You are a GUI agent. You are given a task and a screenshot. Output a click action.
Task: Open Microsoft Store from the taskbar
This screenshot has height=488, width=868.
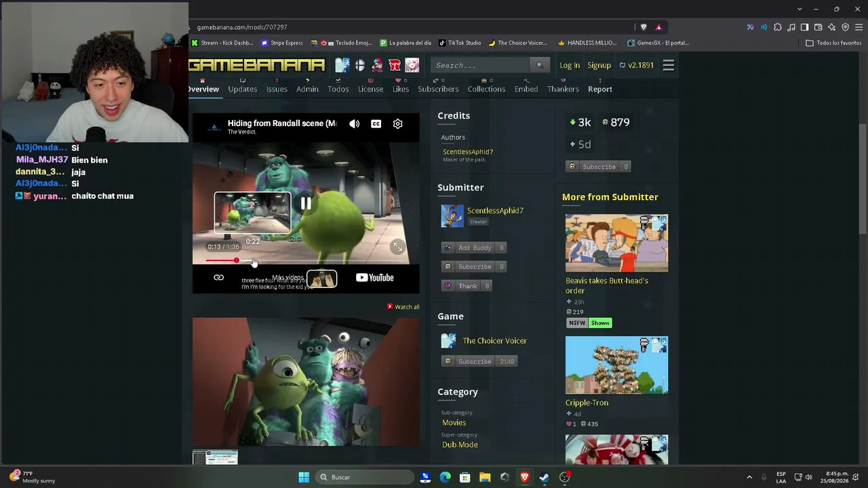click(465, 477)
